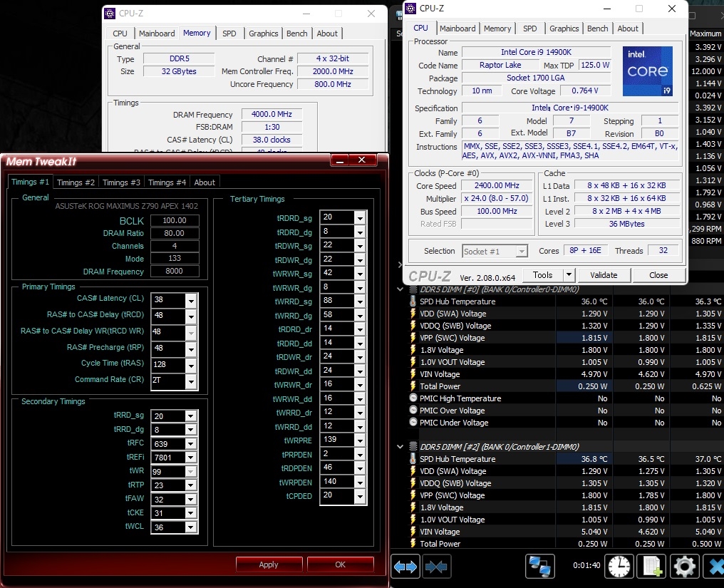Reset the sensor timer via clock icon

pyautogui.click(x=619, y=567)
